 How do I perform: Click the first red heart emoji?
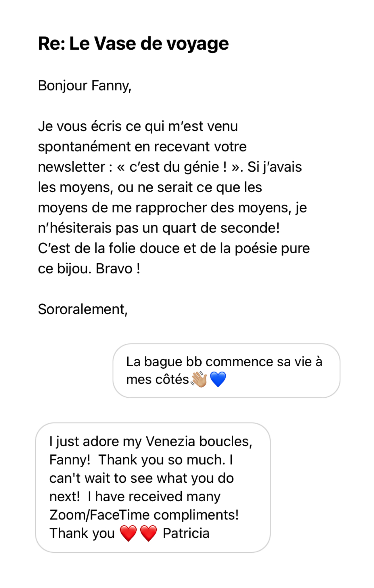pos(128,533)
